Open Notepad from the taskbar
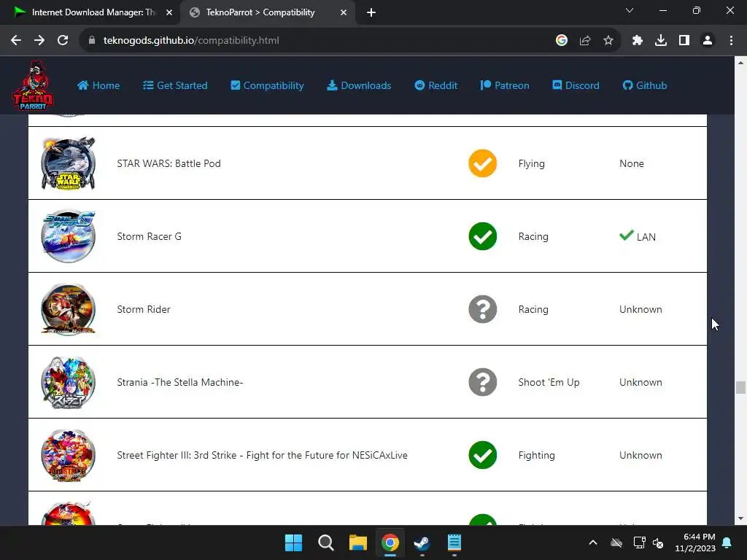Viewport: 747px width, 560px height. point(454,542)
